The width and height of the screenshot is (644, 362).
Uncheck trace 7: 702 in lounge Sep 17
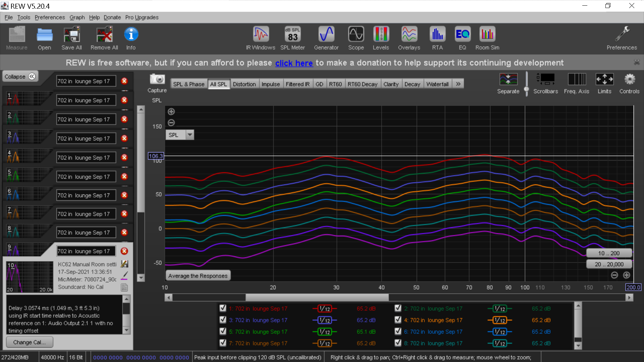(x=223, y=343)
